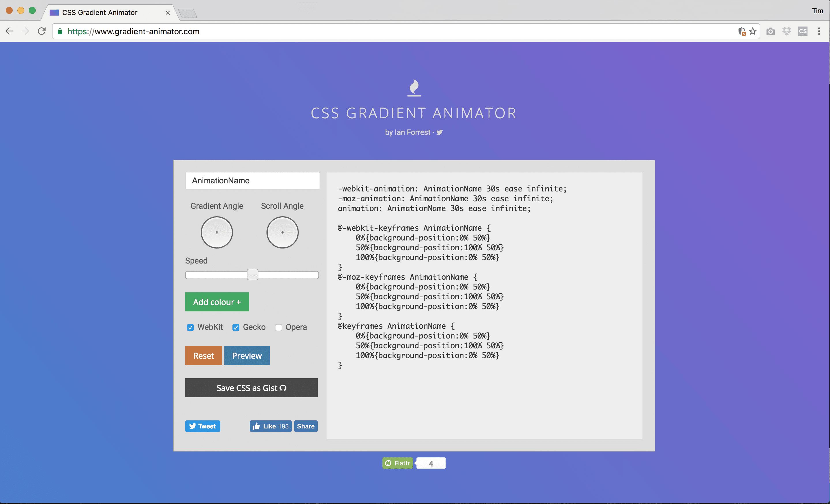Reload the page

[42, 31]
